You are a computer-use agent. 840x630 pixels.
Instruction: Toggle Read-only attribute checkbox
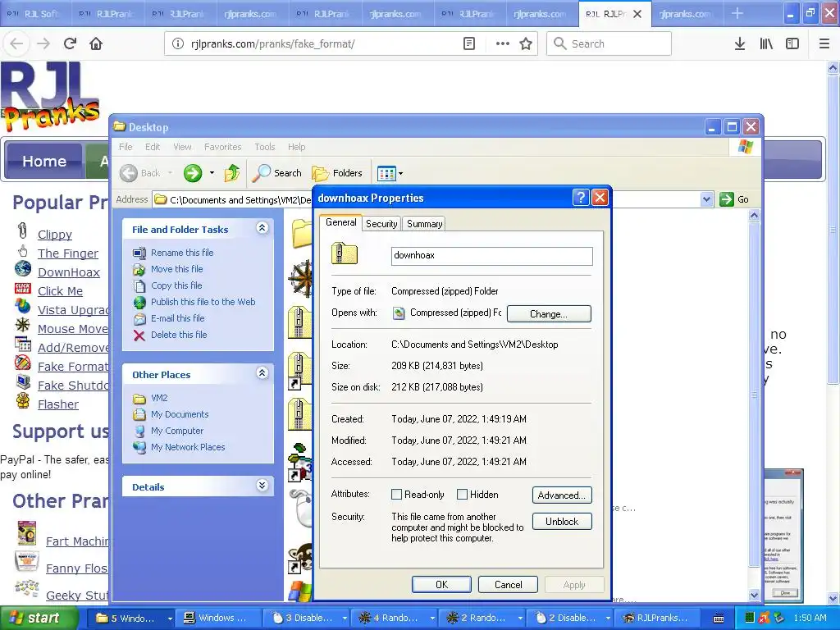(x=396, y=495)
